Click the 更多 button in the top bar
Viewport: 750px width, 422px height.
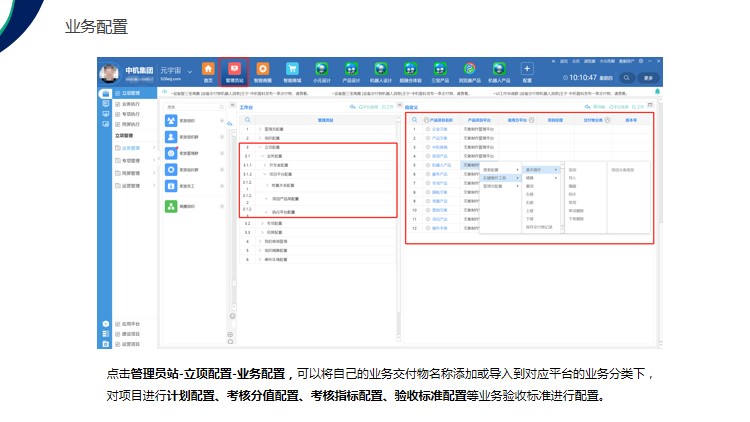[648, 78]
